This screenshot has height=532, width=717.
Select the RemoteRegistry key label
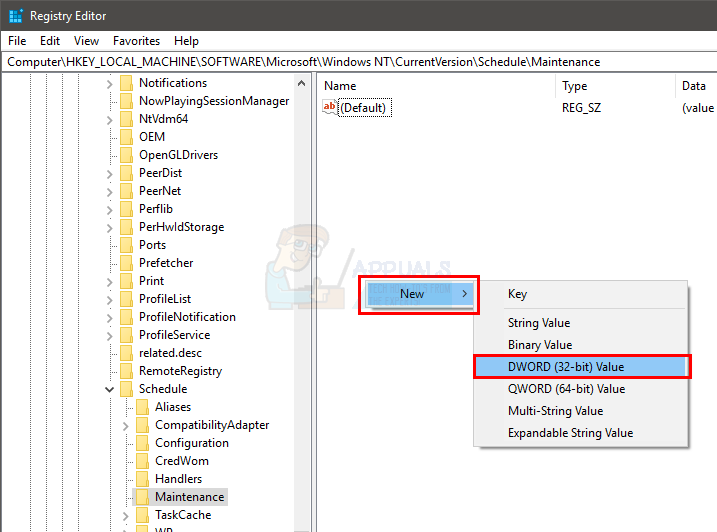[180, 371]
